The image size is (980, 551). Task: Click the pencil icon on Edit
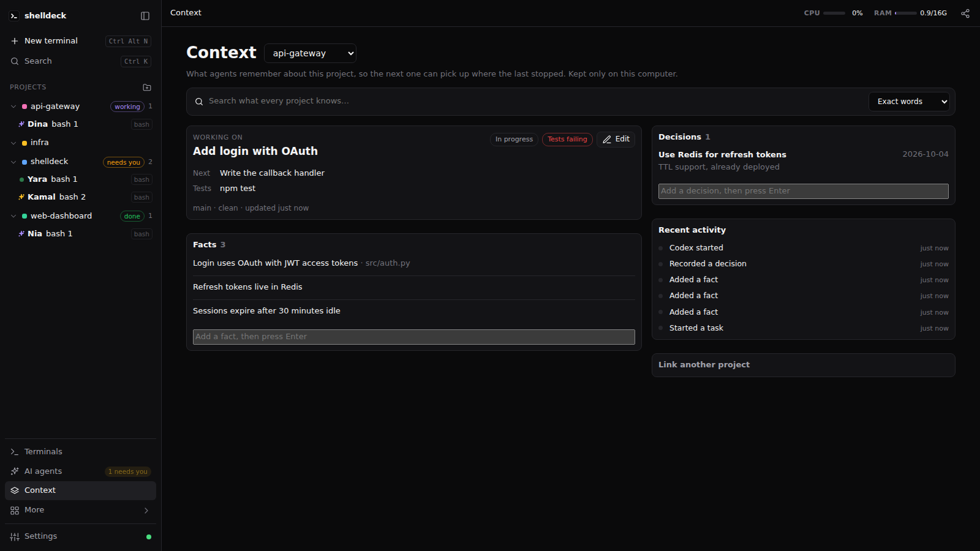pyautogui.click(x=607, y=140)
